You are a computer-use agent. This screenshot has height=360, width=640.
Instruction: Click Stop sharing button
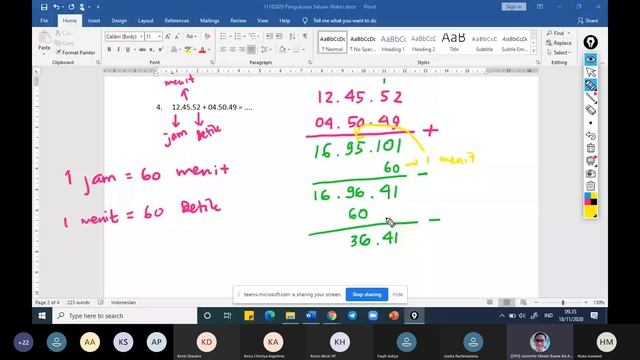(x=367, y=294)
